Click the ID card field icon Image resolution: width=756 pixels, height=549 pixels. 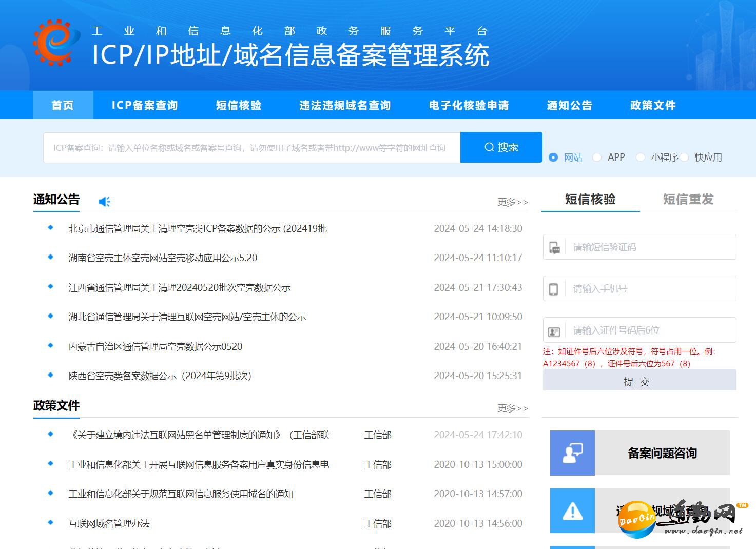click(x=554, y=331)
